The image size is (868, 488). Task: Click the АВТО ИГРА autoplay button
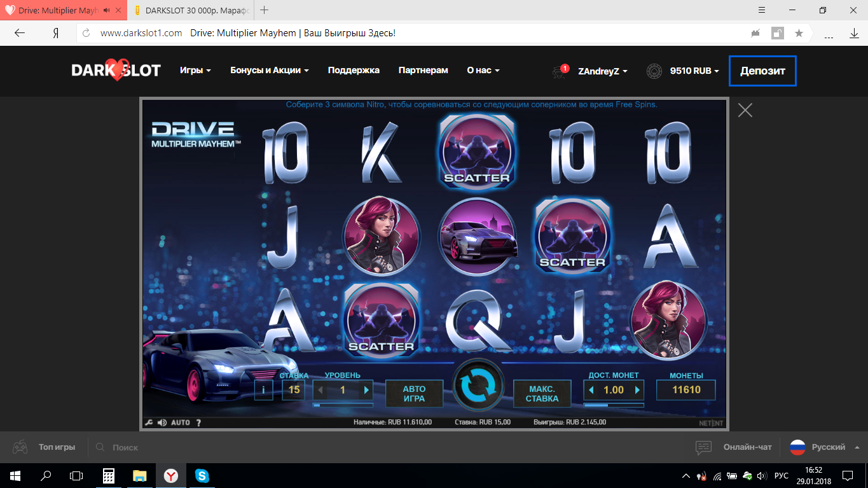coord(414,394)
